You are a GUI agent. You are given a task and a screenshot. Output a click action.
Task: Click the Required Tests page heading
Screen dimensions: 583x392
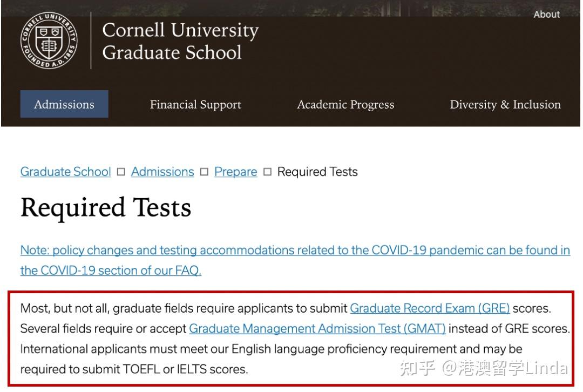106,208
